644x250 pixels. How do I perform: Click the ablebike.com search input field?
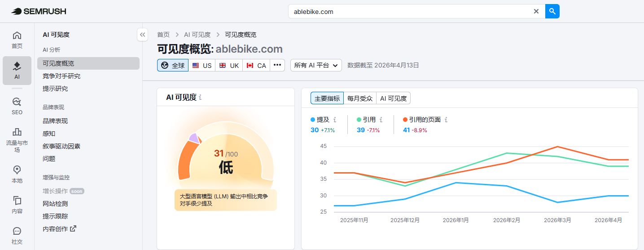[x=408, y=12]
